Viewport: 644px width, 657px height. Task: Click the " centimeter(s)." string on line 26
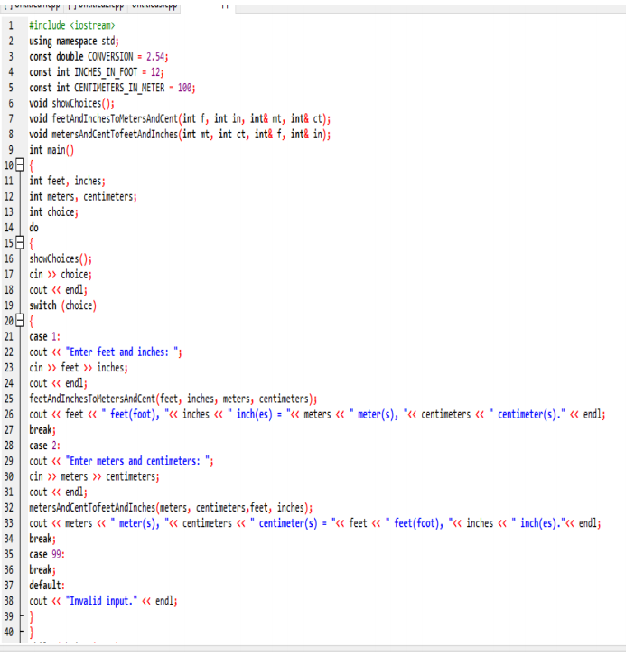[527, 414]
